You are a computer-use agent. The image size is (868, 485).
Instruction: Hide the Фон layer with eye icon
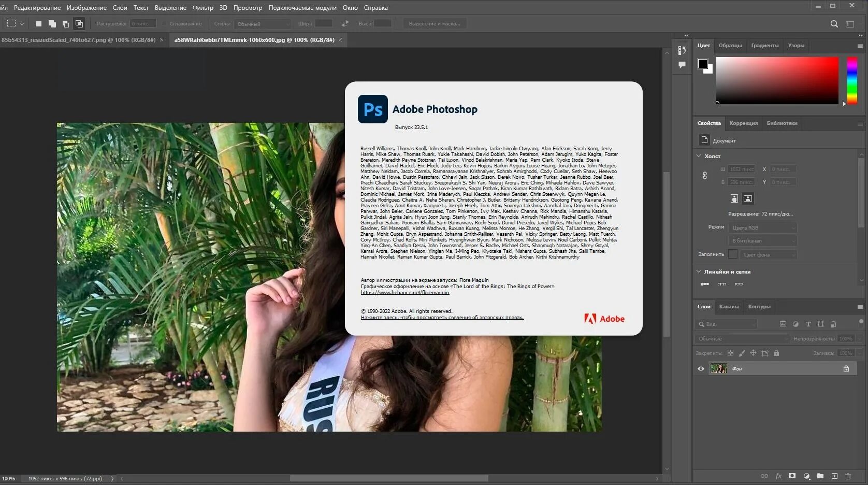[x=701, y=369]
